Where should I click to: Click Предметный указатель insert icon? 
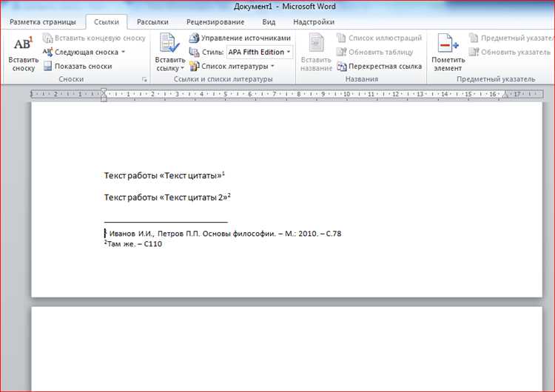point(474,38)
